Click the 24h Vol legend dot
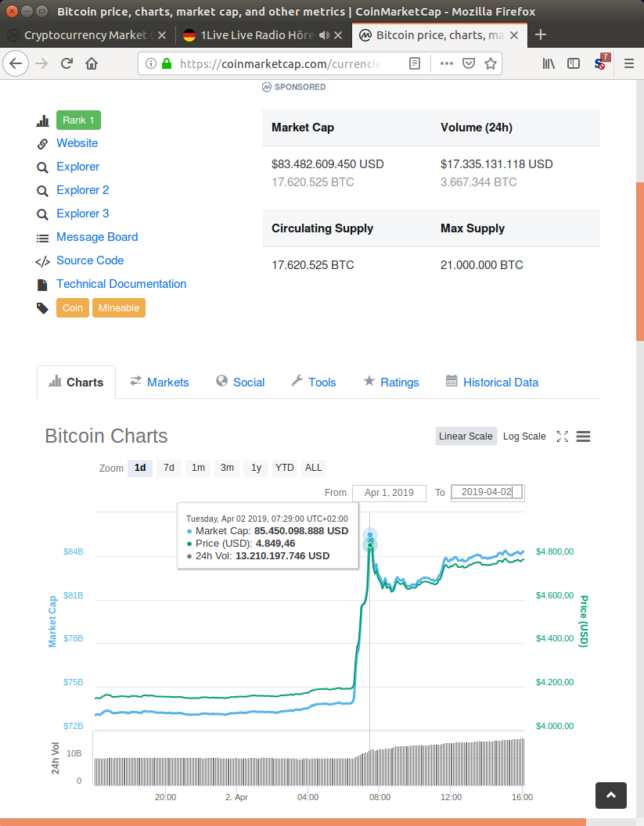Viewport: 644px width, 826px height. [x=189, y=556]
